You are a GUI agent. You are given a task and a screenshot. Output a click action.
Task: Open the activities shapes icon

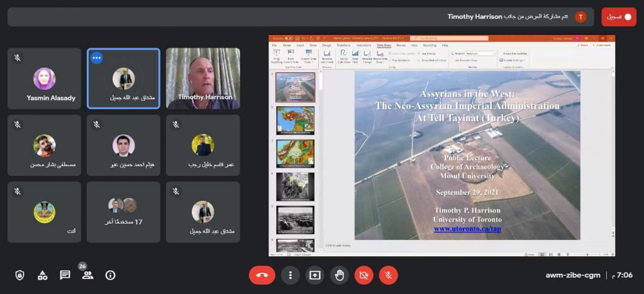[x=42, y=275]
